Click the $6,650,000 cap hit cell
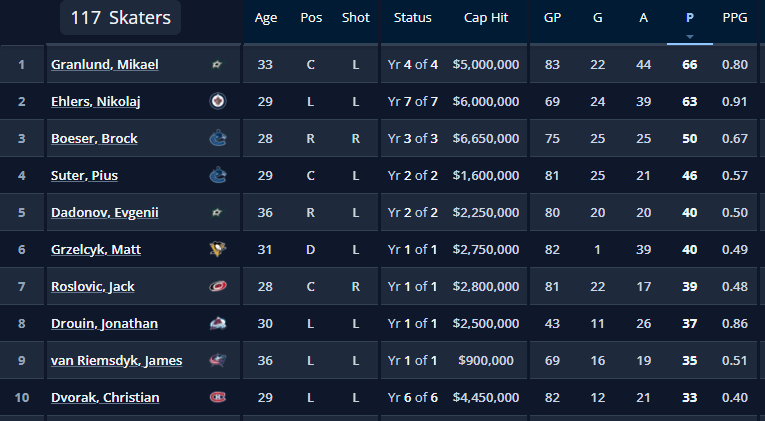Screen dimensions: 765x421 point(486,139)
